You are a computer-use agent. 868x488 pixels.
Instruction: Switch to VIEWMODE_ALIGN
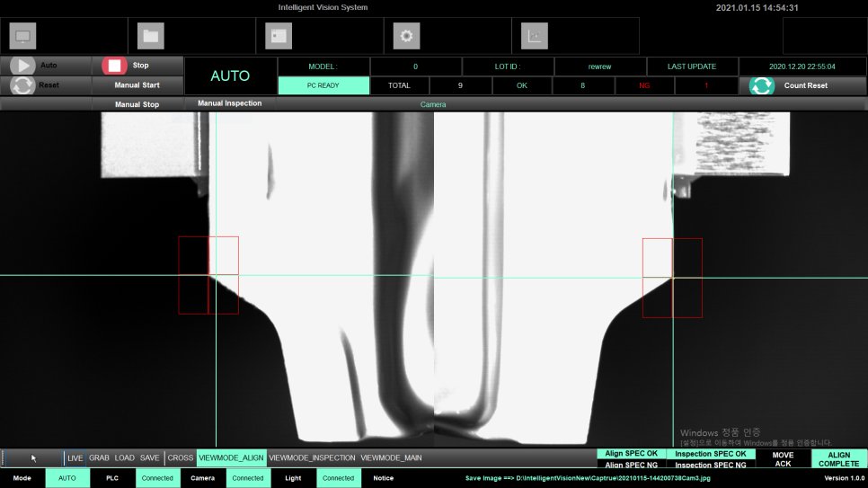(232, 458)
